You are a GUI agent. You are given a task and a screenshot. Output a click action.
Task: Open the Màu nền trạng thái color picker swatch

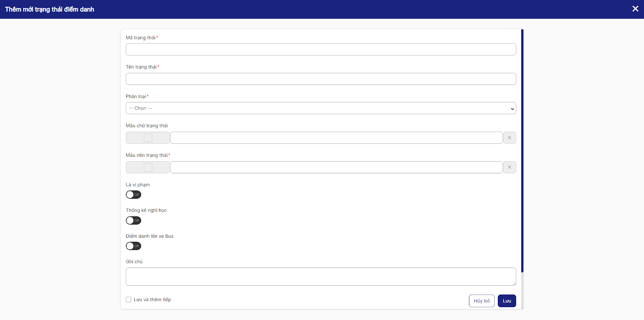[148, 167]
